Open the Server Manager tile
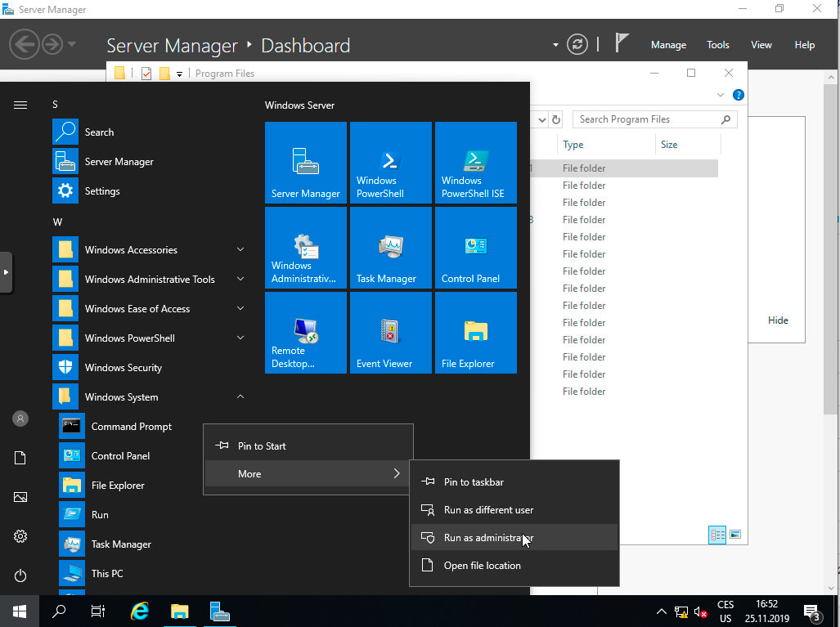The width and height of the screenshot is (840, 627). 305,162
